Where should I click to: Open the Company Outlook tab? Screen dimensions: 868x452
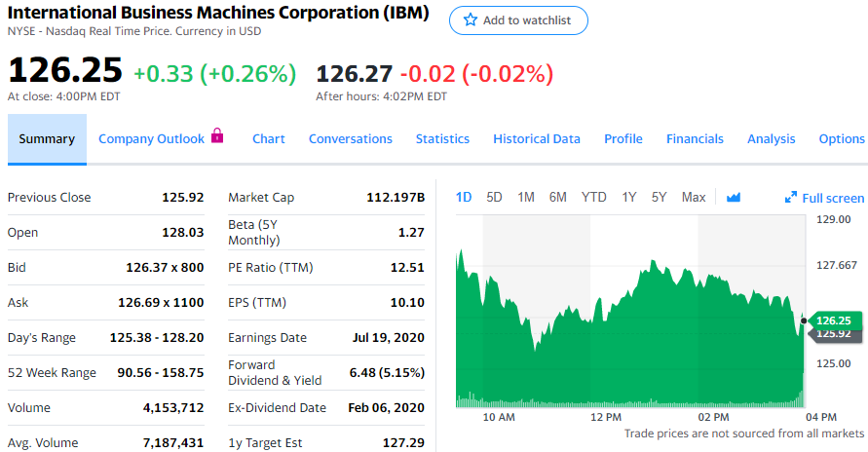tap(151, 138)
